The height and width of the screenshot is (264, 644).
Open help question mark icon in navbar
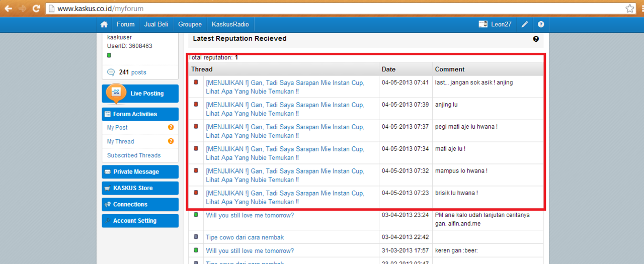(x=541, y=24)
